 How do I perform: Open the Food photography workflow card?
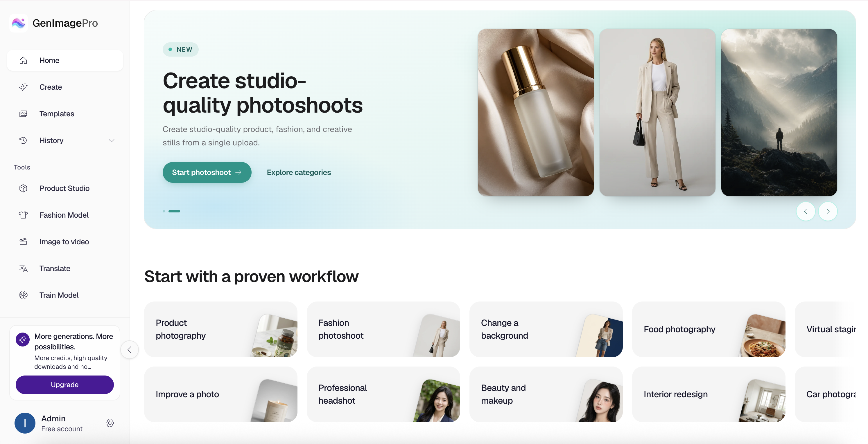(709, 329)
